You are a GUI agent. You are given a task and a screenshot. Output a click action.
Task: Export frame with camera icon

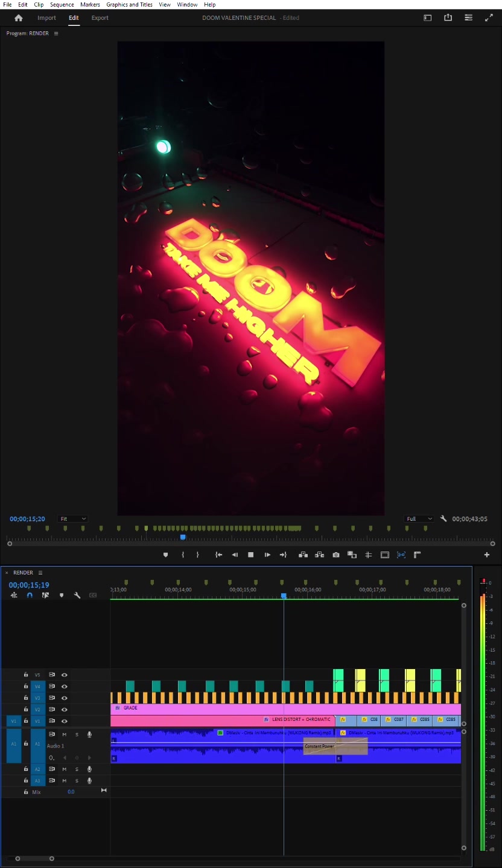pyautogui.click(x=336, y=555)
